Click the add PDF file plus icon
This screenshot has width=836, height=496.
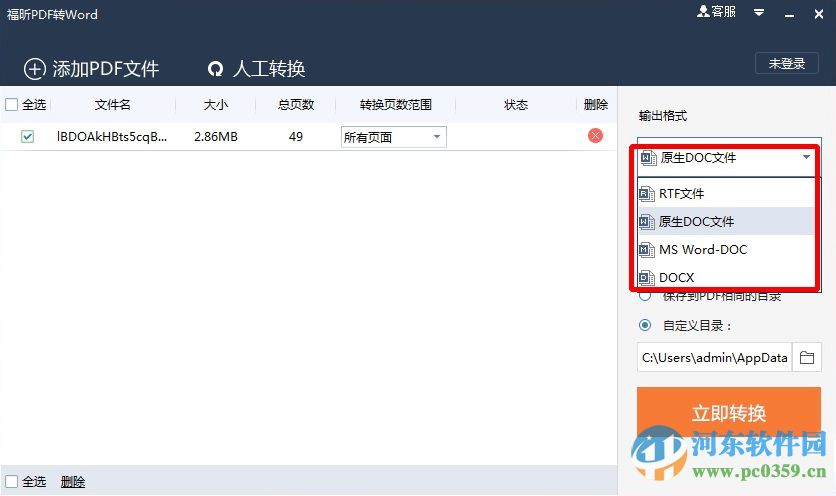click(x=35, y=69)
